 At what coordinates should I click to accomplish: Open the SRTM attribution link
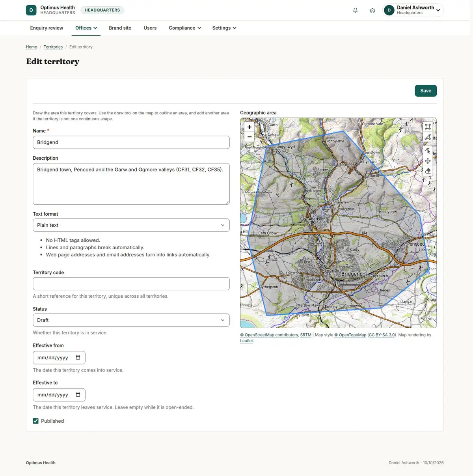[x=306, y=335]
